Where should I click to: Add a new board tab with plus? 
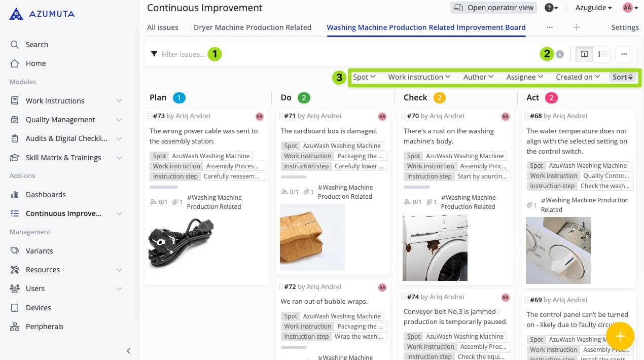point(576,27)
